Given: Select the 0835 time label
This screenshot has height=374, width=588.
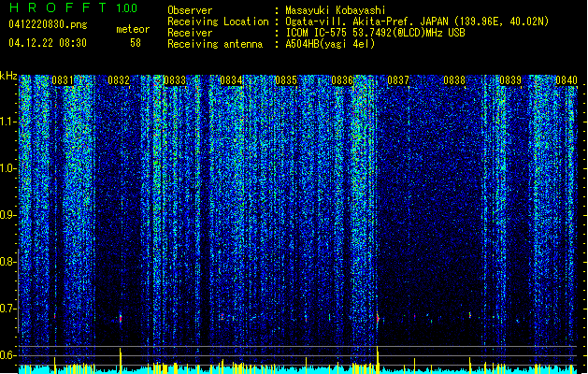Looking at the screenshot, I should (286, 80).
